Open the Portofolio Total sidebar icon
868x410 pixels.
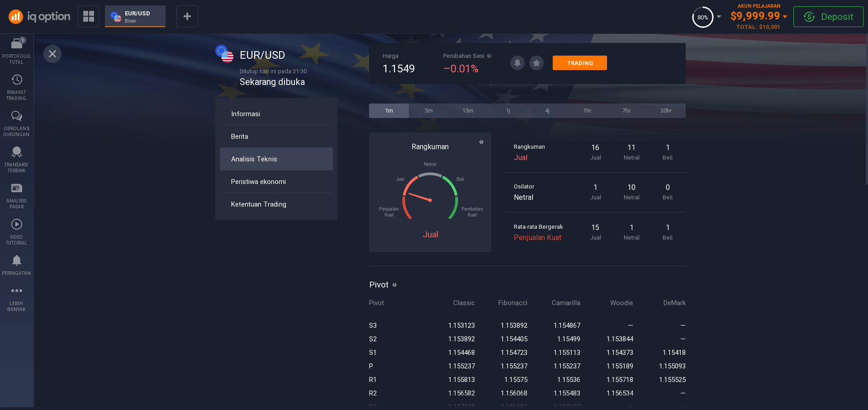pos(16,44)
